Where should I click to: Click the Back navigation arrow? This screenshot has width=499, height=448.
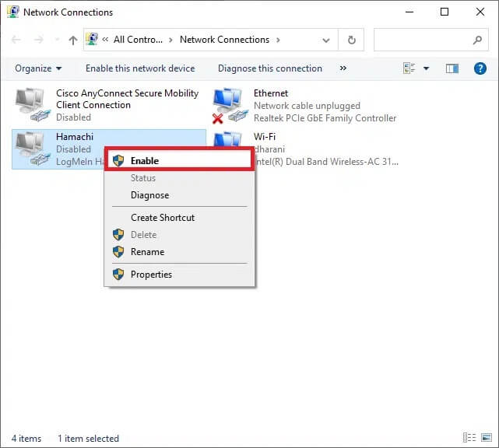point(16,40)
